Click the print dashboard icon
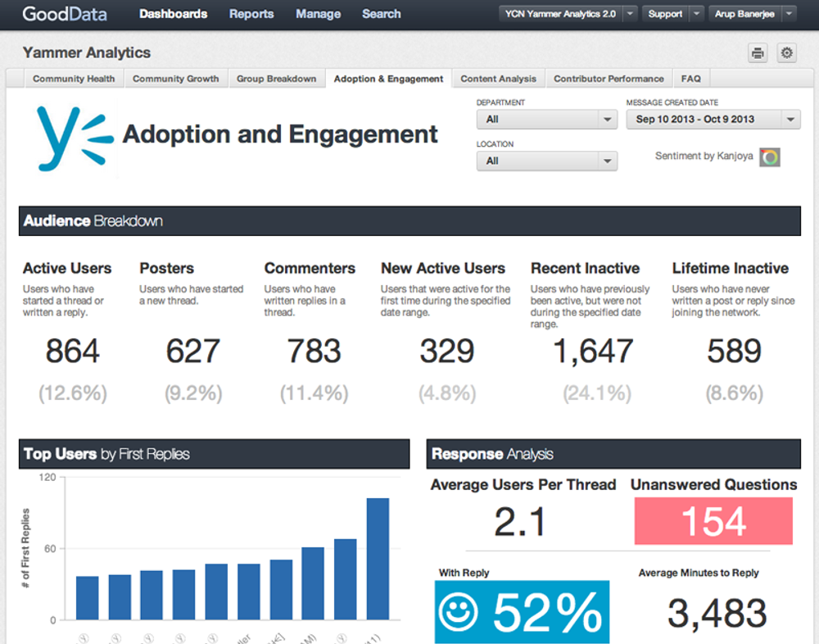The image size is (819, 644). click(758, 52)
